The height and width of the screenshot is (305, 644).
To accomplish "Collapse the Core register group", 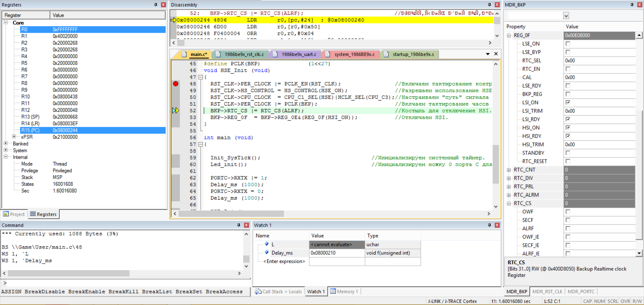I will point(6,23).
